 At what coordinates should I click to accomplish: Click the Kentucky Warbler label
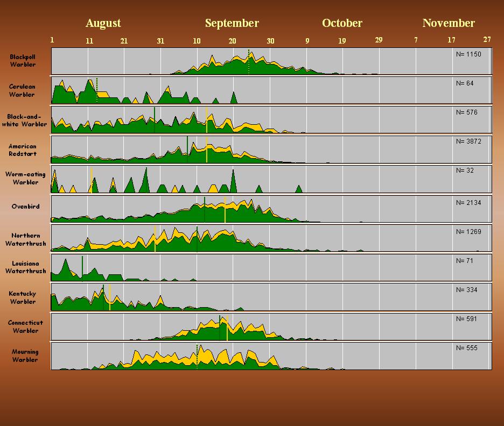click(x=23, y=297)
